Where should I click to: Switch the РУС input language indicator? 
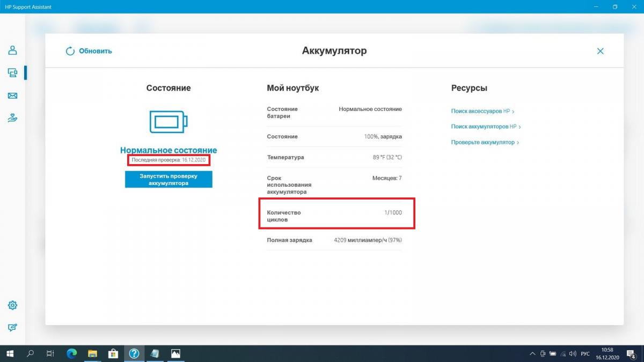[x=585, y=354]
